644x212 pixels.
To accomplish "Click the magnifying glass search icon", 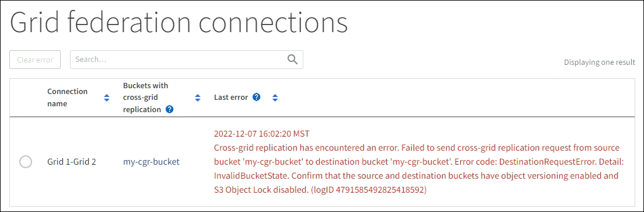I will click(292, 59).
